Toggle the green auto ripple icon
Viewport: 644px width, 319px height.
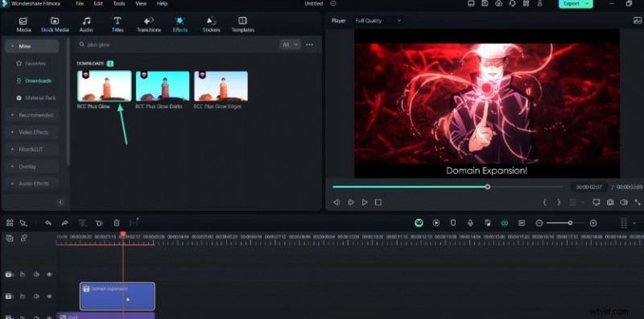click(505, 223)
